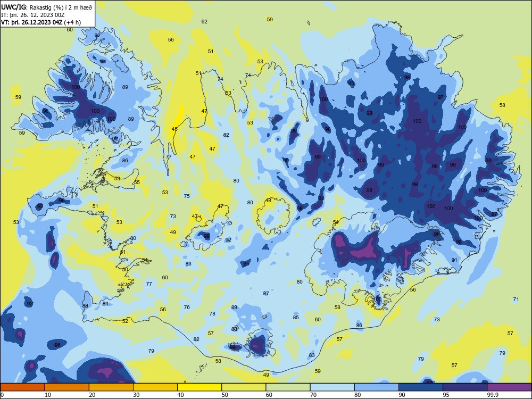Click the medium blue 80–90 legend swatch
This screenshot has width=532, height=399.
coord(377,387)
